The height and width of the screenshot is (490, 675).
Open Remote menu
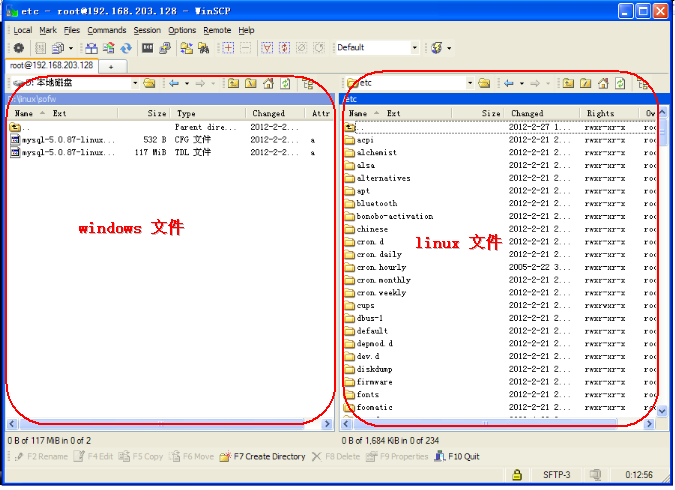point(217,30)
